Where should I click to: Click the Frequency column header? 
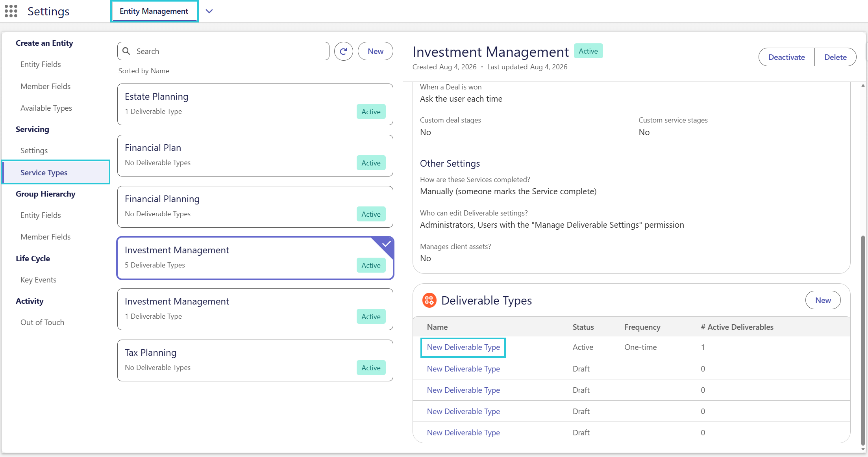642,327
